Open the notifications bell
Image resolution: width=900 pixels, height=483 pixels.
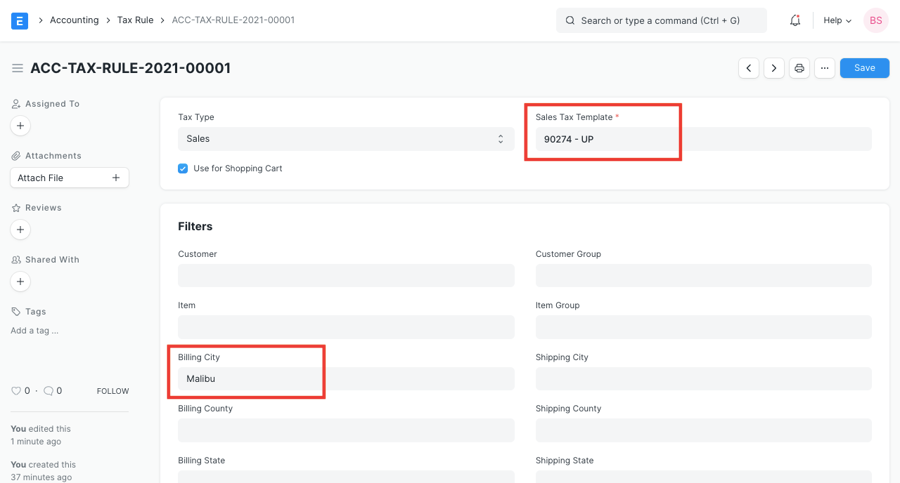[795, 20]
